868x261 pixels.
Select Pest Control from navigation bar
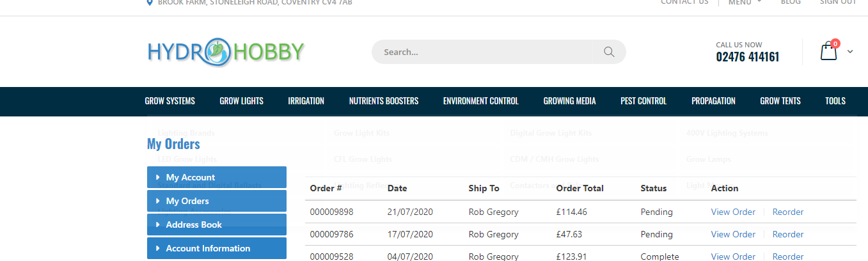click(643, 101)
